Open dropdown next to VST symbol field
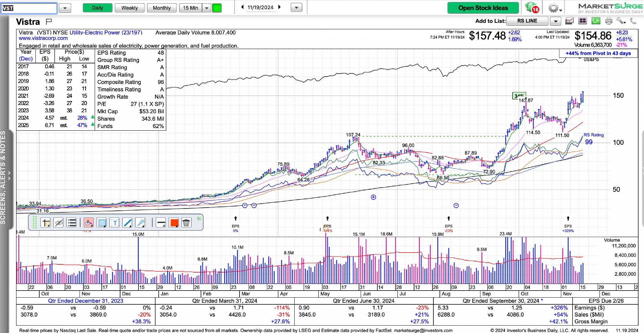Viewport: 644px width, 333px height. 65,8
